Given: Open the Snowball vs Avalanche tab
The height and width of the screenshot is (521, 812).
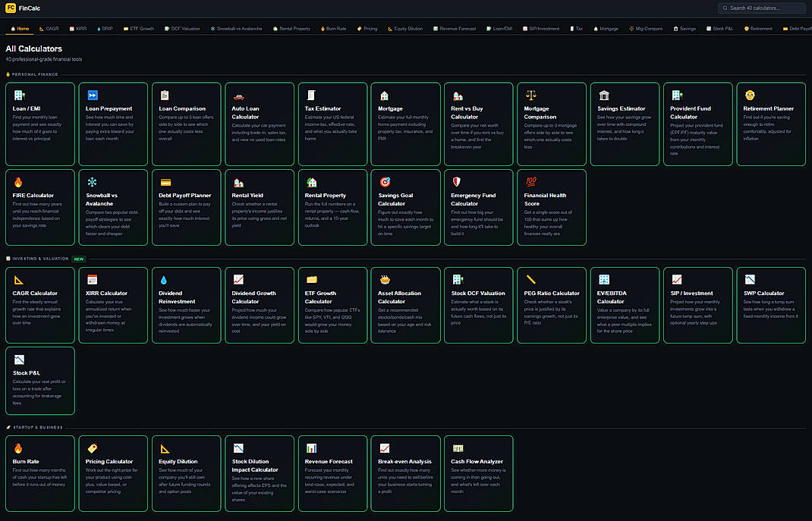Looking at the screenshot, I should click(x=236, y=29).
